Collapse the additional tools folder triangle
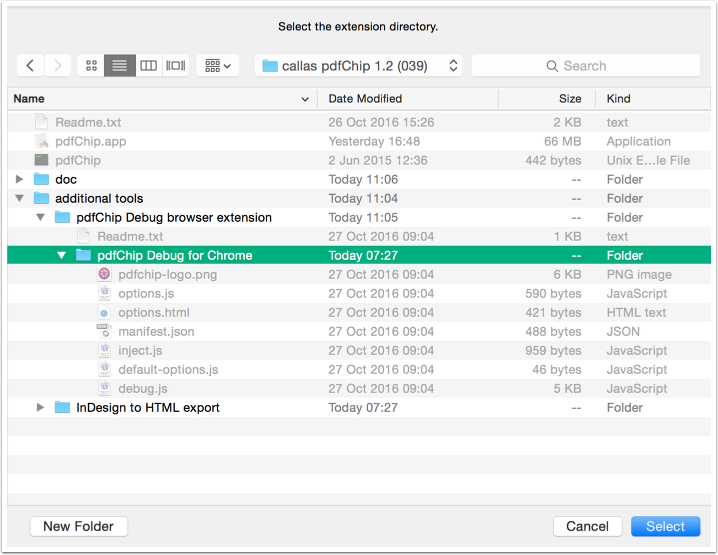The height and width of the screenshot is (555, 718). pyautogui.click(x=19, y=198)
